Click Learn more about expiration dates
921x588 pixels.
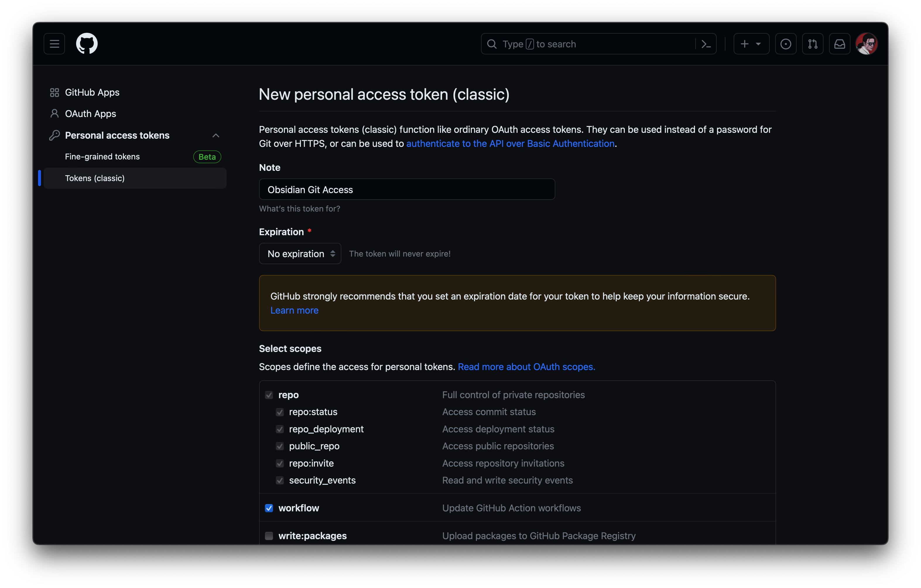pyautogui.click(x=294, y=310)
